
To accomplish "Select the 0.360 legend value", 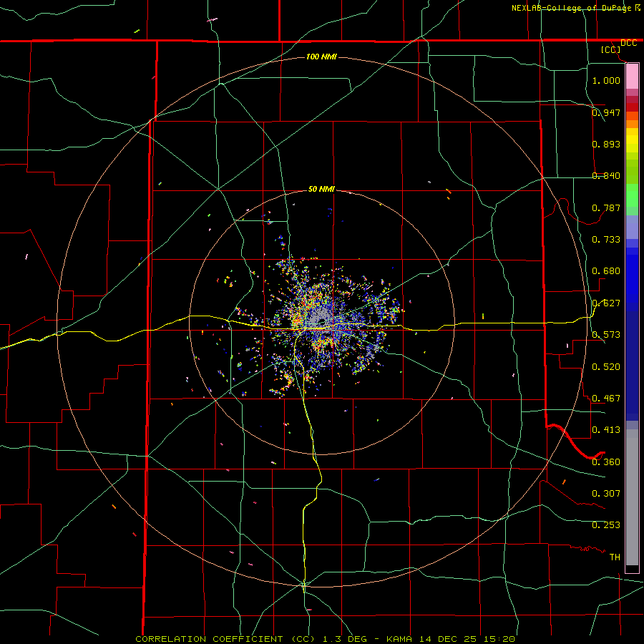I will pyautogui.click(x=606, y=462).
